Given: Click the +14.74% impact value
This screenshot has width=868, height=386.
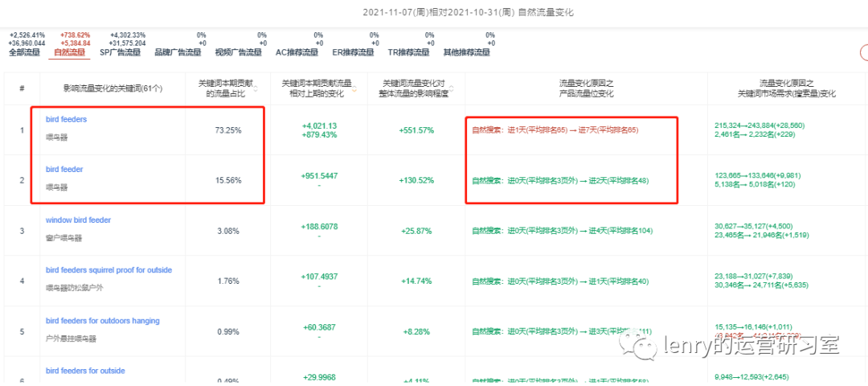Looking at the screenshot, I should coord(416,281).
